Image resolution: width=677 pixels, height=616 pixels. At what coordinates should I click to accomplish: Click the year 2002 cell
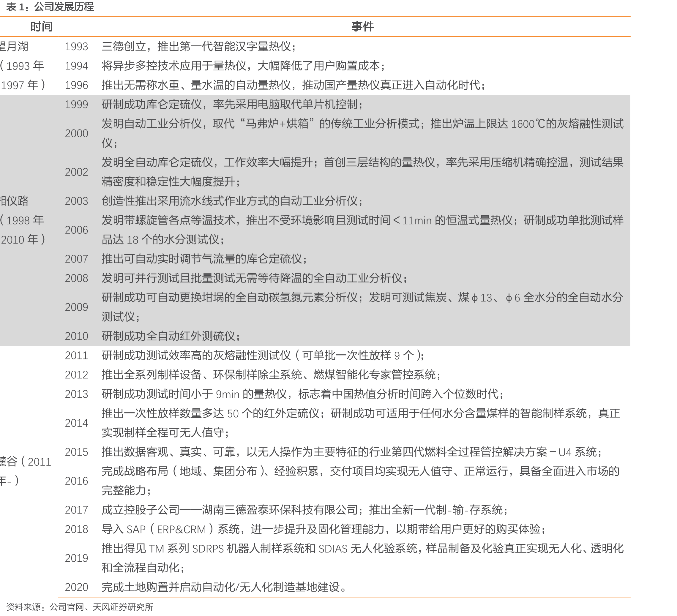pos(77,172)
